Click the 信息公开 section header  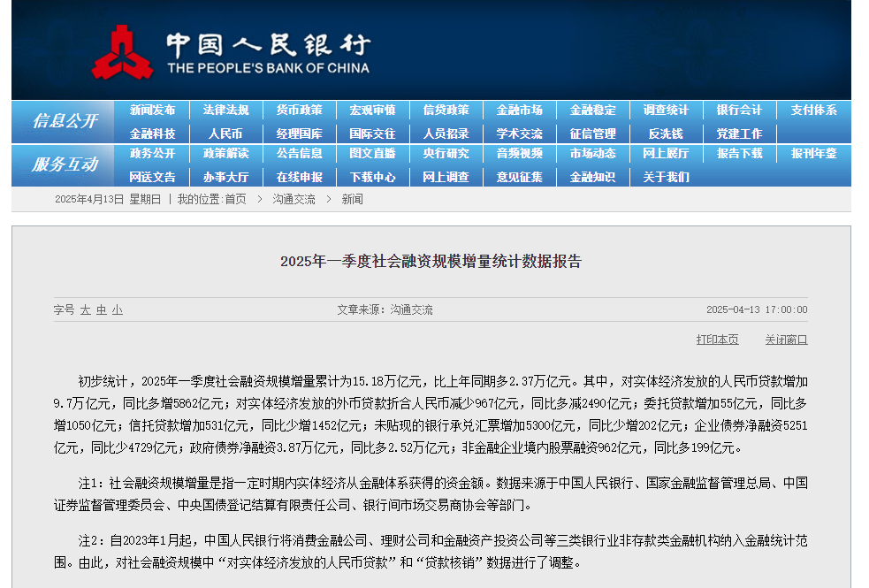pyautogui.click(x=64, y=121)
